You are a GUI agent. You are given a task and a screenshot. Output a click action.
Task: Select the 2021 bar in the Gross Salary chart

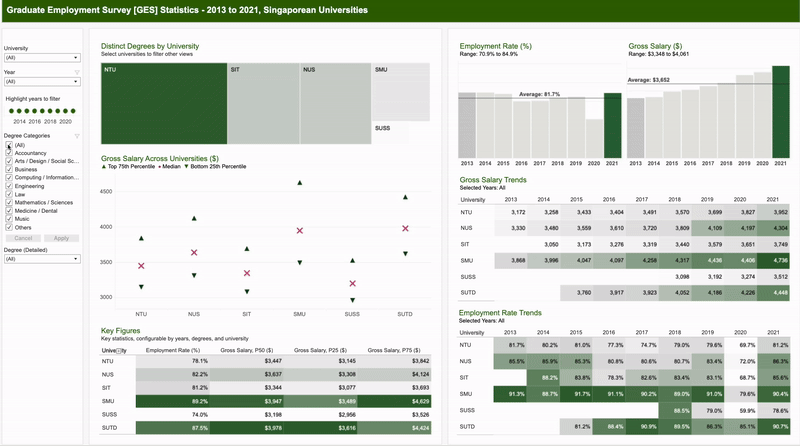coord(781,112)
